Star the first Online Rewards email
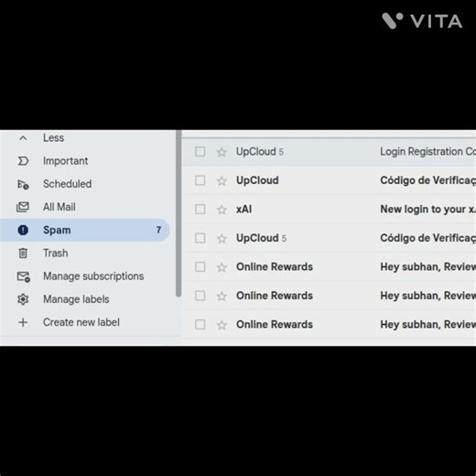The width and height of the screenshot is (476, 476). point(222,267)
